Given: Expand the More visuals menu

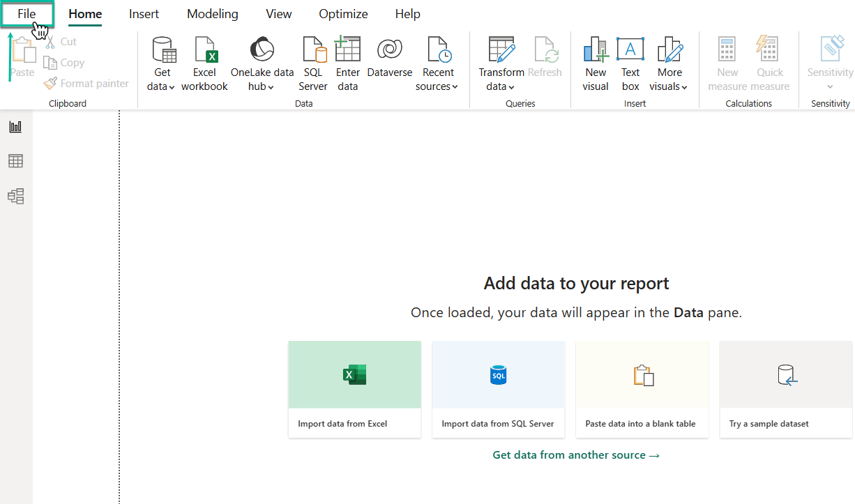Looking at the screenshot, I should [x=669, y=79].
